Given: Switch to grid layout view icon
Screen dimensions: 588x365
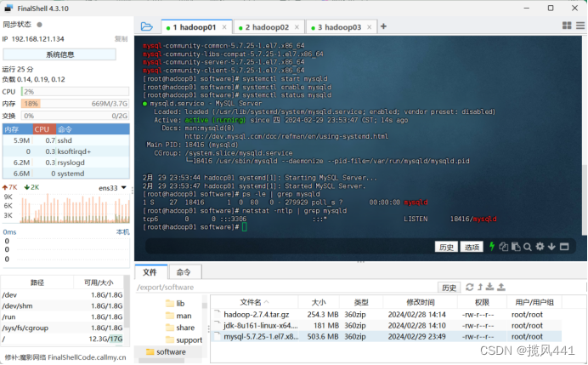Looking at the screenshot, I should [x=567, y=26].
